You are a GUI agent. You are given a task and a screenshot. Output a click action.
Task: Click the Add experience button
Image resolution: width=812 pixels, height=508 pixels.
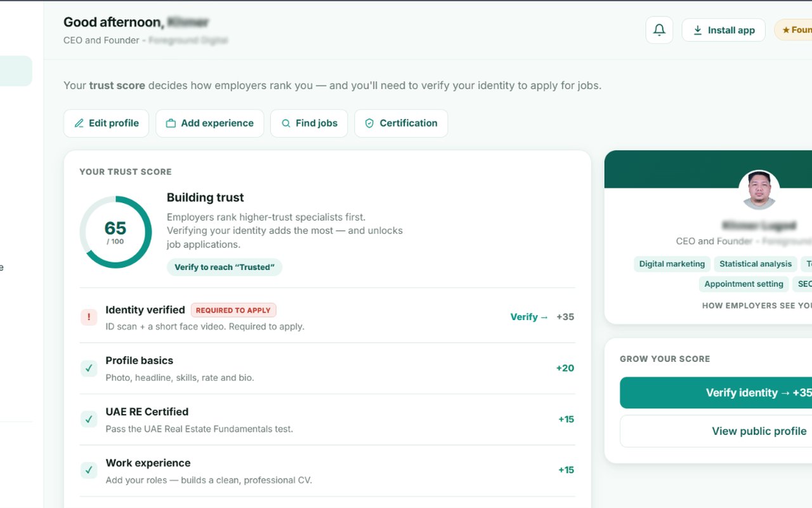click(209, 123)
